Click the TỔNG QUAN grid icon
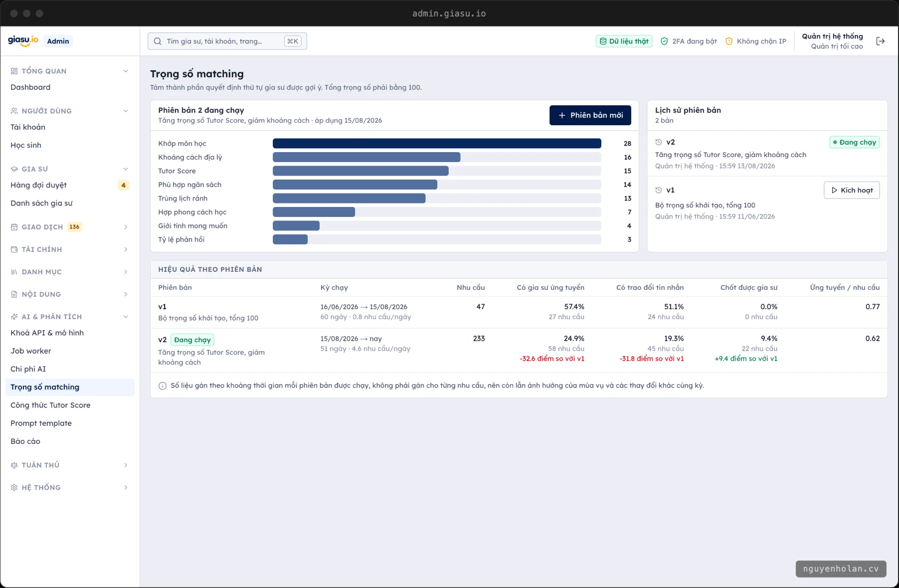Viewport: 899px width, 588px height. 14,71
